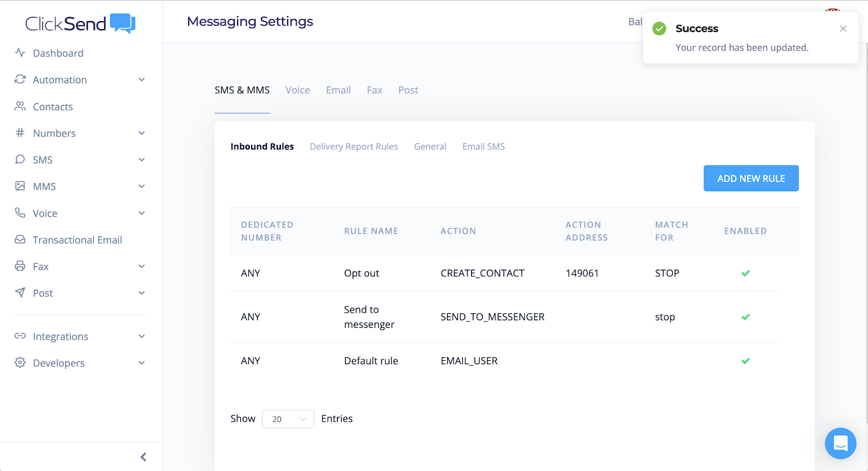Open the Show entries dropdown

[x=288, y=419]
